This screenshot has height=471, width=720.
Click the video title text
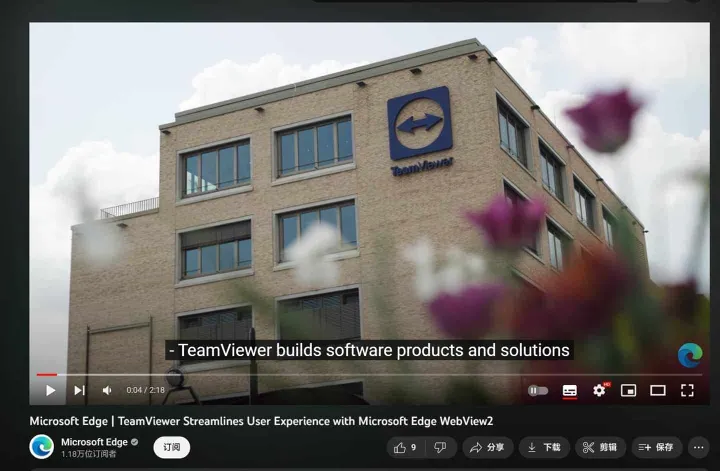(261, 421)
